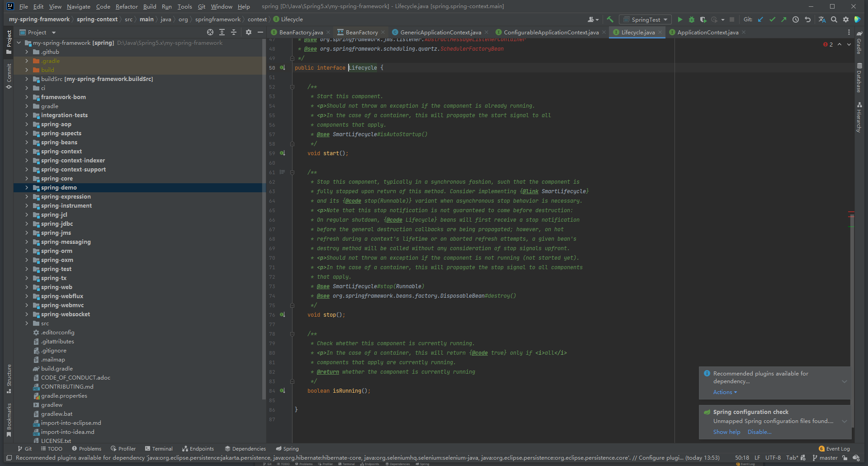Toggle the Gradle tool window button
This screenshot has height=466, width=868.
coord(859,42)
